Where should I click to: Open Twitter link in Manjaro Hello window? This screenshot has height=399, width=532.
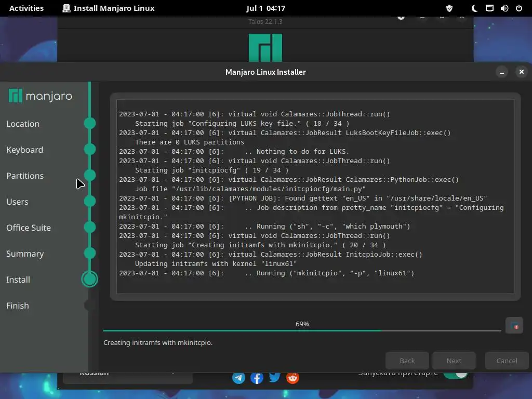274,377
